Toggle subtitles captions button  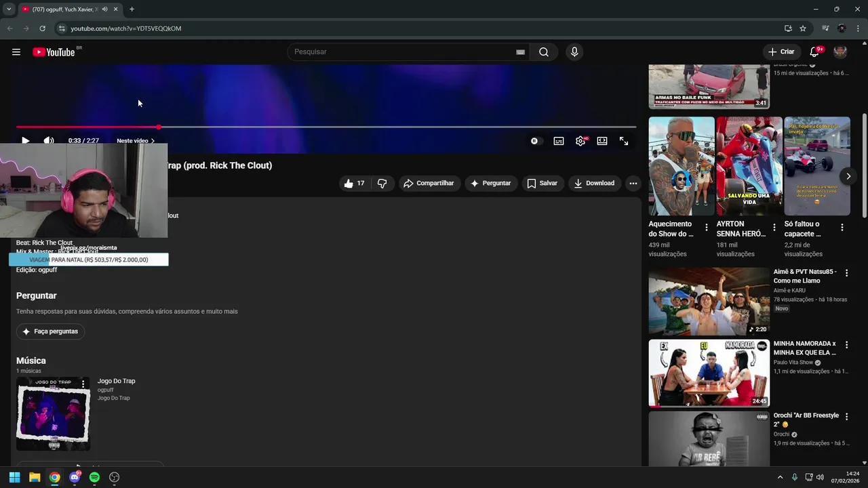pos(559,141)
